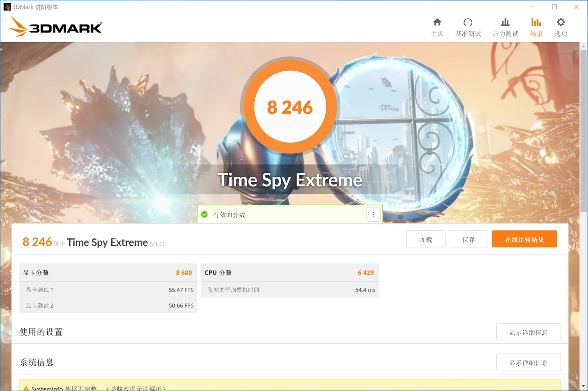Viewport: 588px width, 391px height.
Task: Click the green valid score checkmark icon
Action: pyautogui.click(x=205, y=214)
